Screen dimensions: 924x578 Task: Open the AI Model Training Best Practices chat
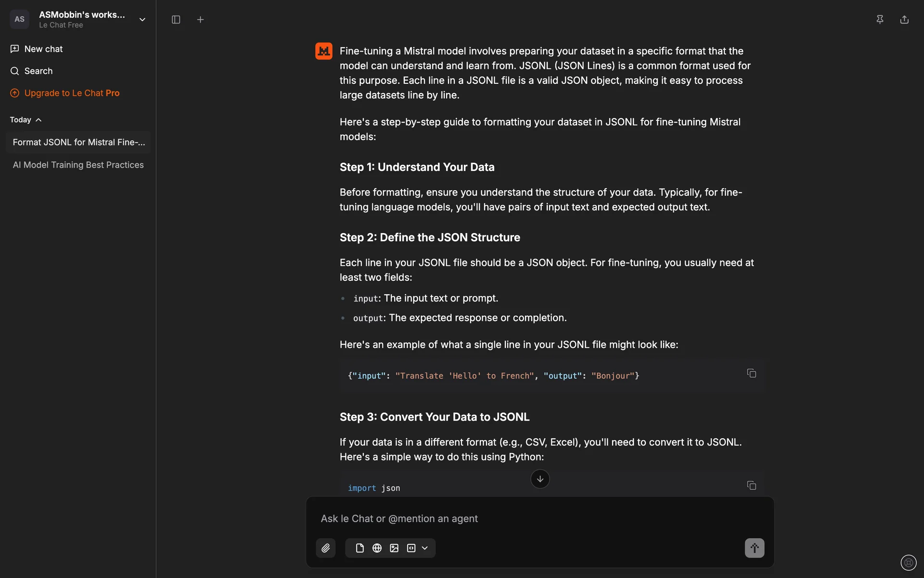pyautogui.click(x=78, y=165)
